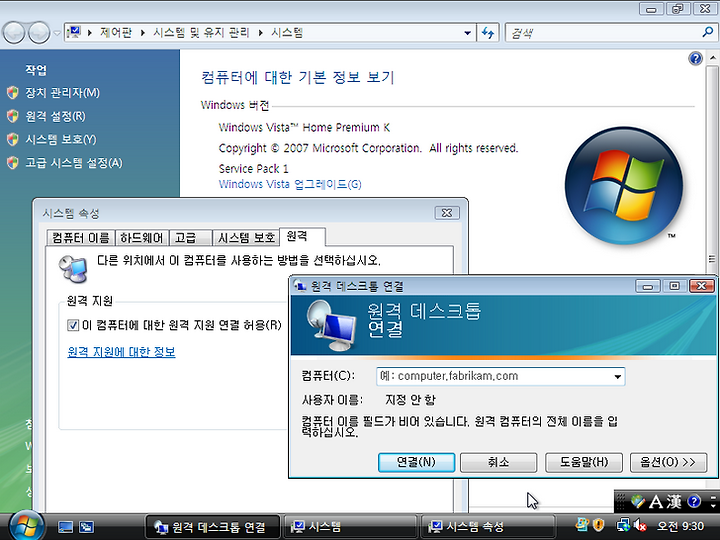Click into the 검색 search field
This screenshot has width=720, height=540.
[602, 33]
